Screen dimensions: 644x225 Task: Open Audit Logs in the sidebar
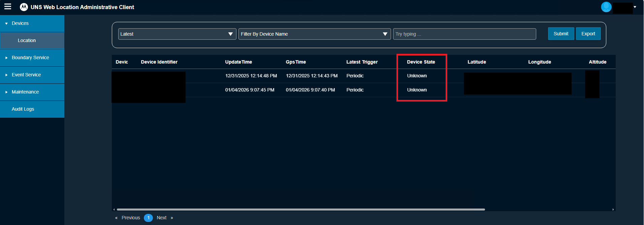click(32, 109)
